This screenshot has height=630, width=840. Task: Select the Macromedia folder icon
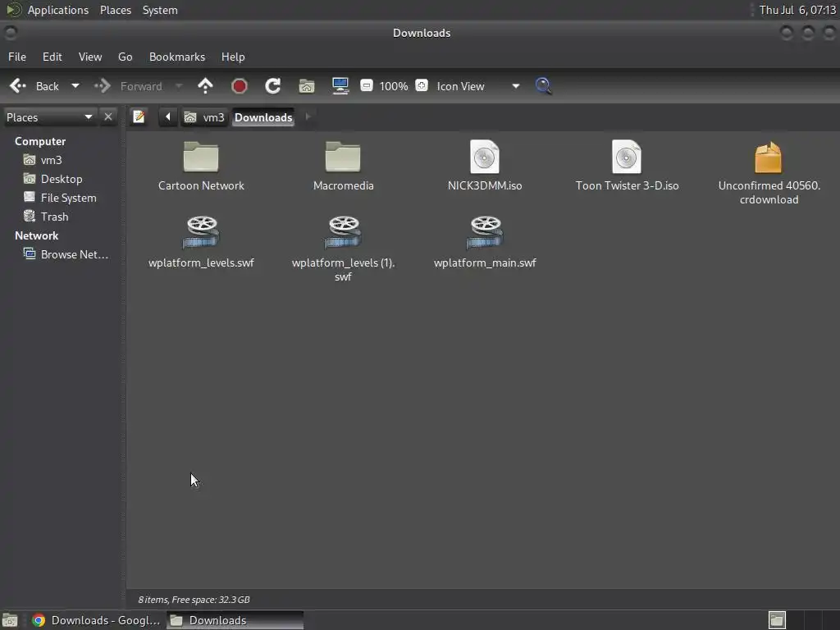tap(343, 157)
